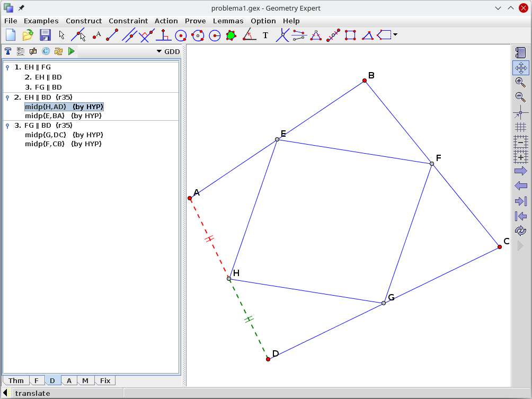The height and width of the screenshot is (399, 532).
Task: Select the green filled polygon tool
Action: pyautogui.click(x=231, y=36)
